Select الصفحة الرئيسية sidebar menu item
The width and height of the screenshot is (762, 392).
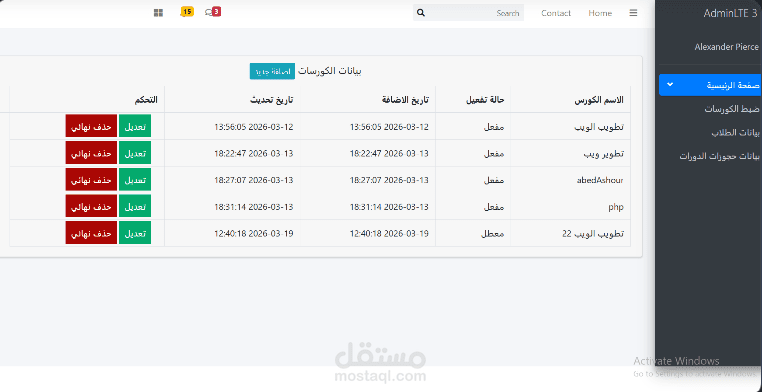coord(710,85)
